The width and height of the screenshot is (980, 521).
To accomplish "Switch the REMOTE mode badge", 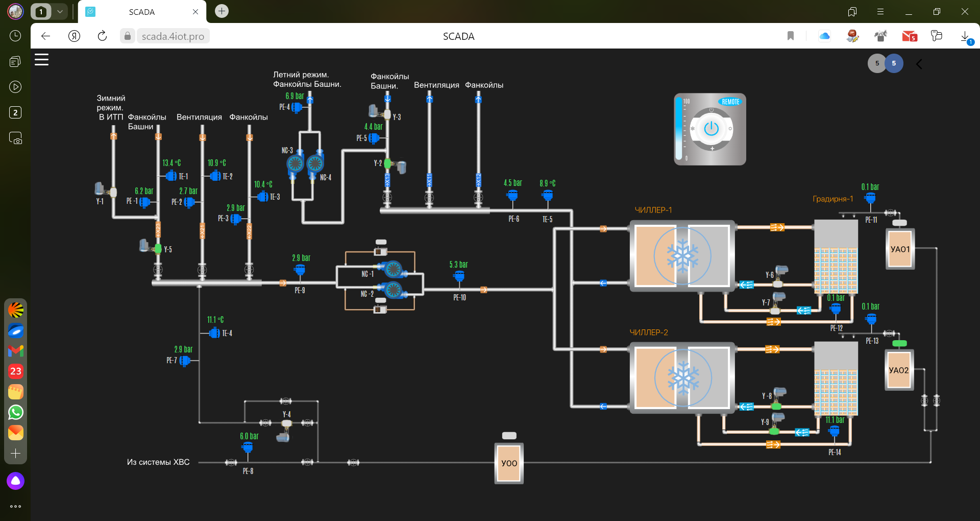I will tap(730, 102).
